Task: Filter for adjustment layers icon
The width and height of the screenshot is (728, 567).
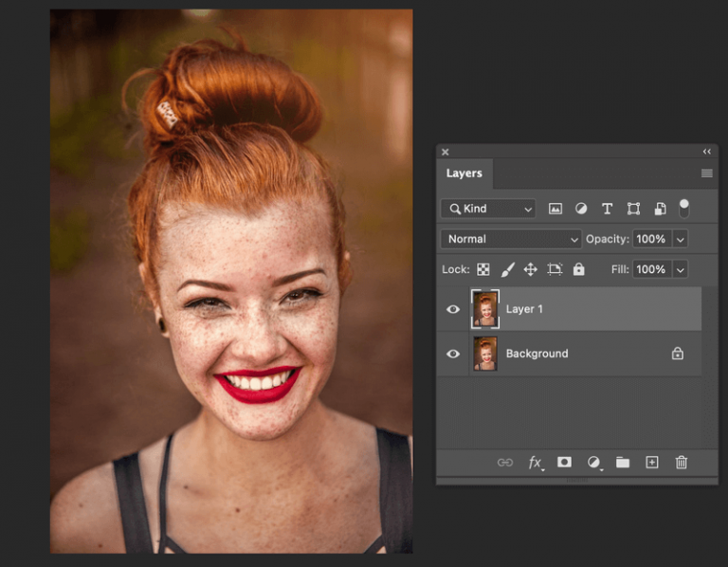Action: click(x=581, y=209)
